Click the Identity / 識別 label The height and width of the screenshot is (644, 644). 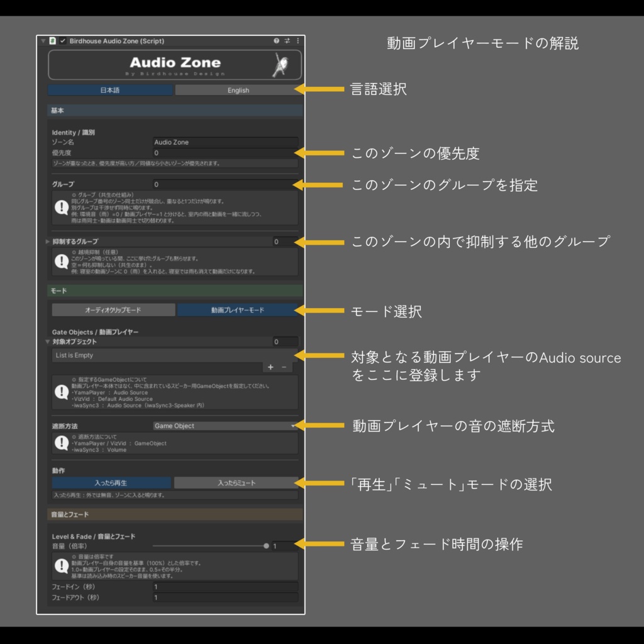click(x=73, y=132)
